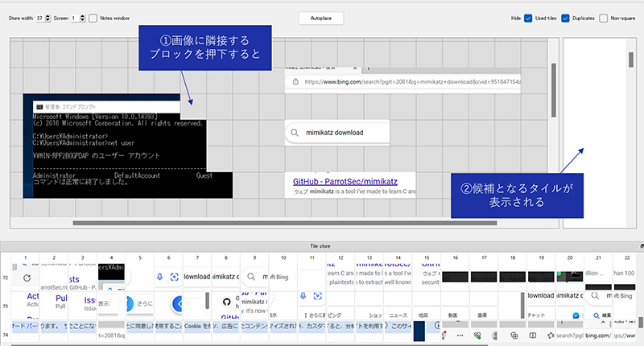Enable Hide Non-square checkbox
This screenshot has height=346, width=644.
tap(603, 18)
